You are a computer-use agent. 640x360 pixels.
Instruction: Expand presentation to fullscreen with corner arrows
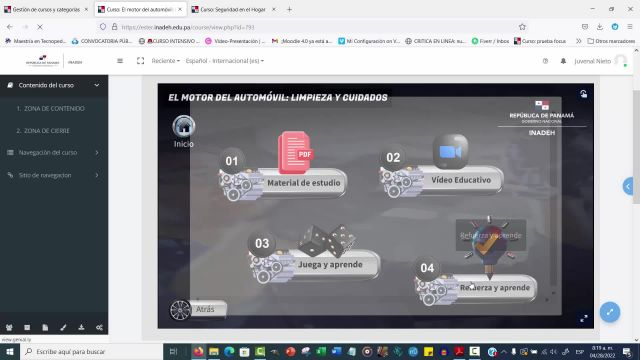click(584, 318)
